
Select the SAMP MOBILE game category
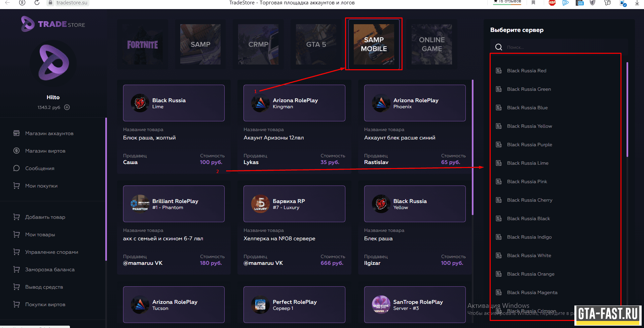[x=374, y=44]
